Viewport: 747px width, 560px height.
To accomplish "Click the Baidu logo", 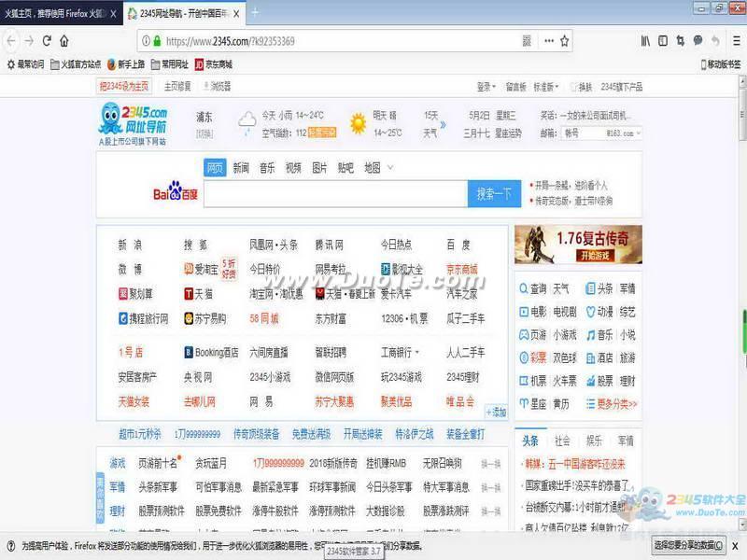I will pos(176,192).
